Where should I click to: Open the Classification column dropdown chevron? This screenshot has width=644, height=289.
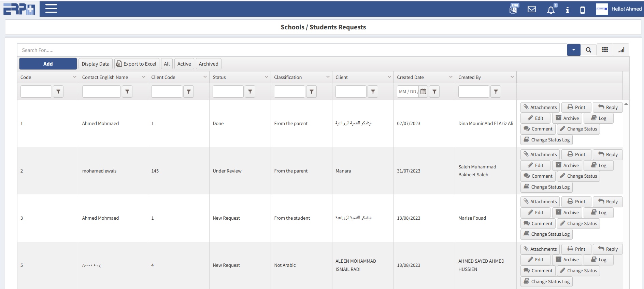click(x=328, y=77)
